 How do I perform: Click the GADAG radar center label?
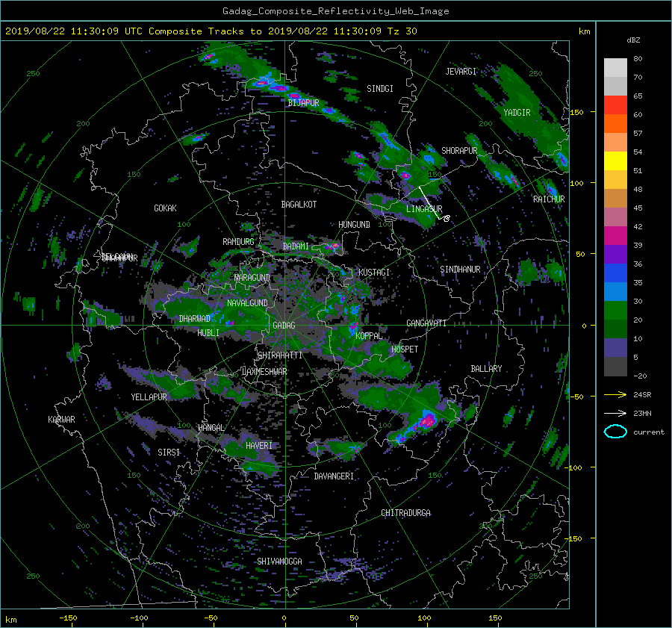tap(284, 326)
